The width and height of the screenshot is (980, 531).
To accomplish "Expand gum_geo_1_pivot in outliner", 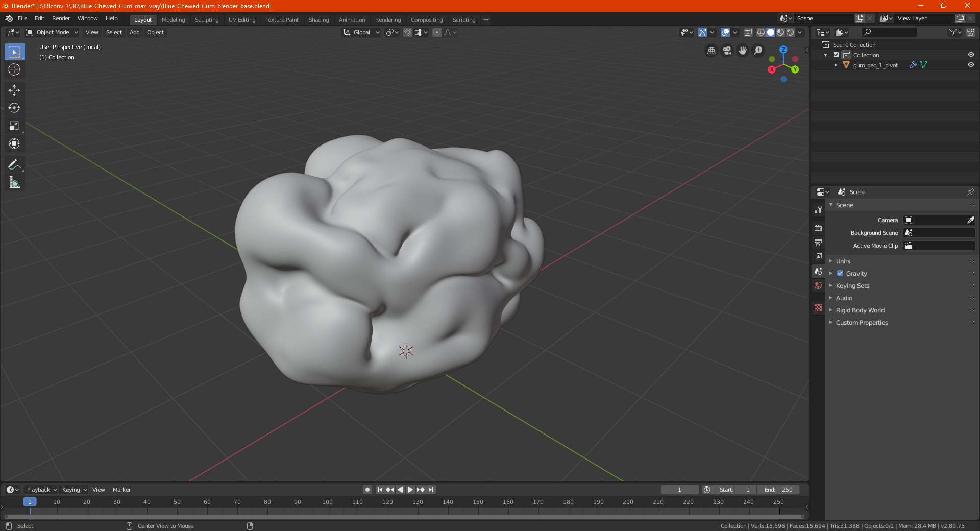I will pyautogui.click(x=836, y=65).
